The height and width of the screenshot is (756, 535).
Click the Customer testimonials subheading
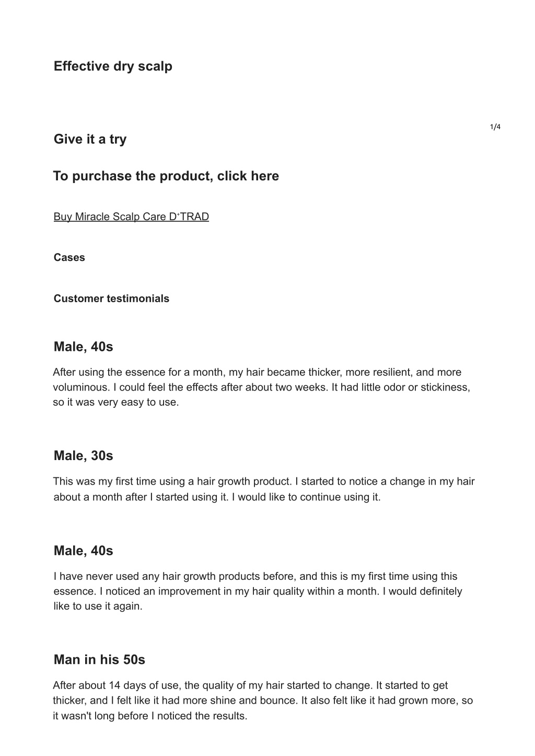(111, 299)
